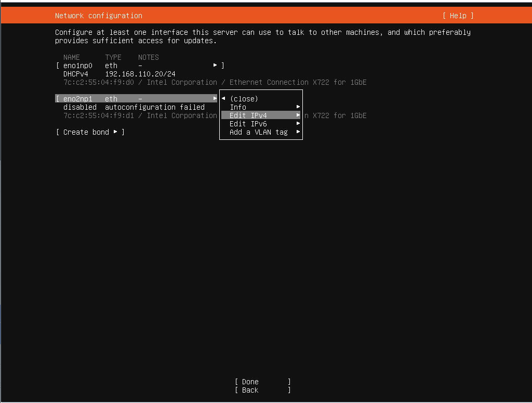Click the arrow next to Info
This screenshot has height=403, width=532.
298,107
